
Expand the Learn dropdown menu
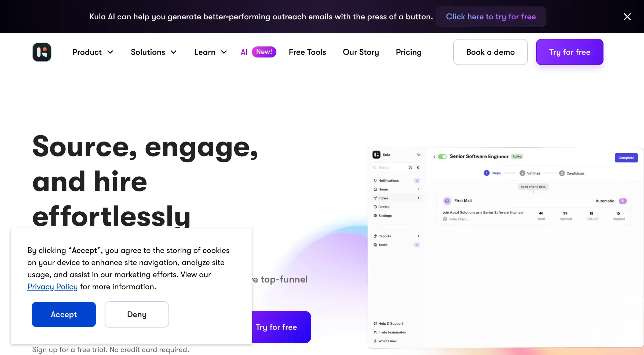click(x=210, y=52)
